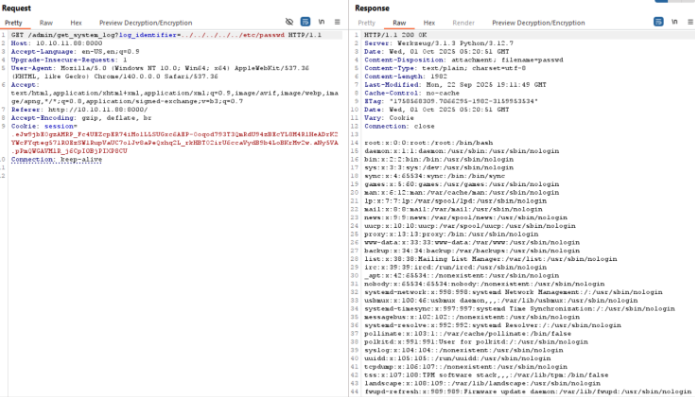The image size is (695, 397).
Task: Click the GET /admin/get_system_log request line
Action: click(x=166, y=35)
